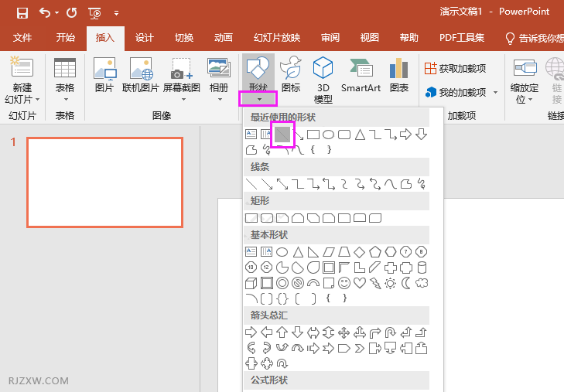Pick the highlighted line shape in 最近使用的形状
Viewport: 564px width, 392px height.
pyautogui.click(x=282, y=135)
